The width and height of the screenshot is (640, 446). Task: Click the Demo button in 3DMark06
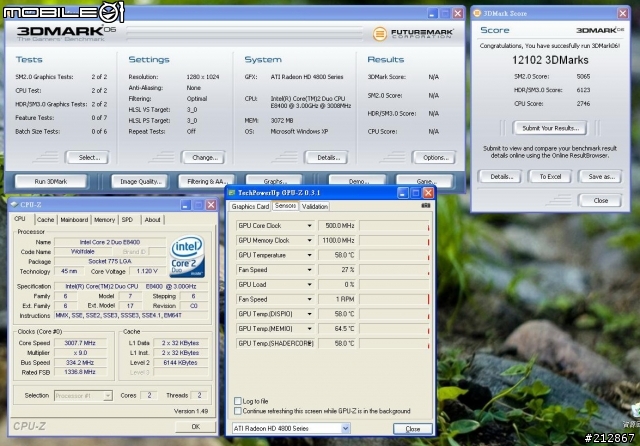[x=358, y=181]
